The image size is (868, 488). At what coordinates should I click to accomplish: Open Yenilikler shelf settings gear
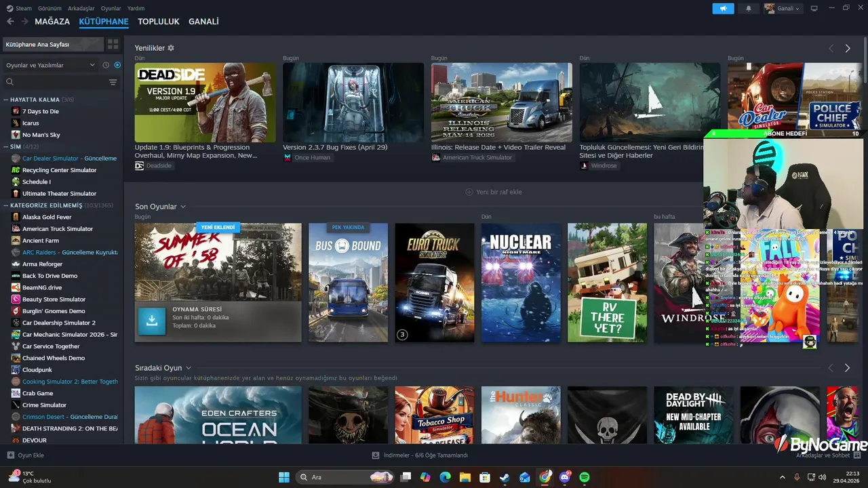click(171, 48)
